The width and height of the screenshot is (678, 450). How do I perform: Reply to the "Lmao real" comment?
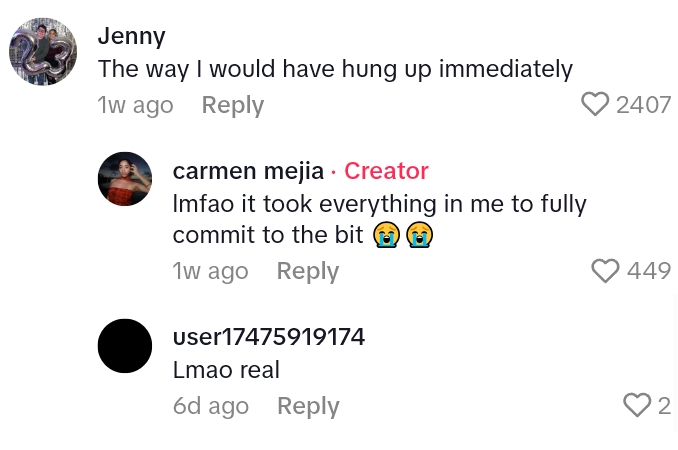pyautogui.click(x=308, y=406)
